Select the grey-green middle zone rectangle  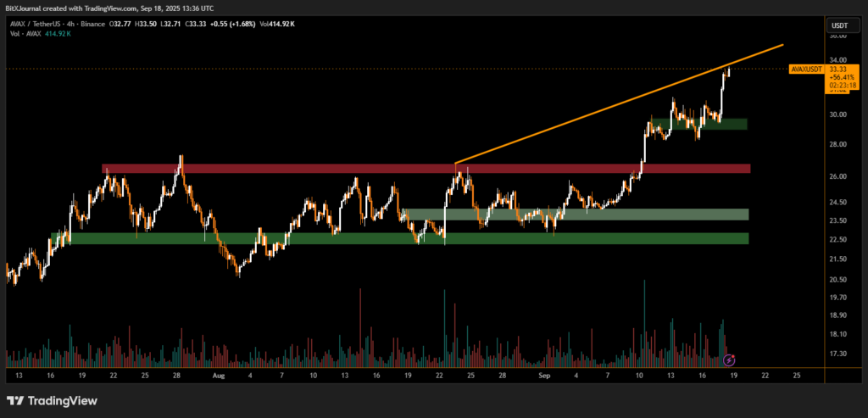click(x=576, y=215)
